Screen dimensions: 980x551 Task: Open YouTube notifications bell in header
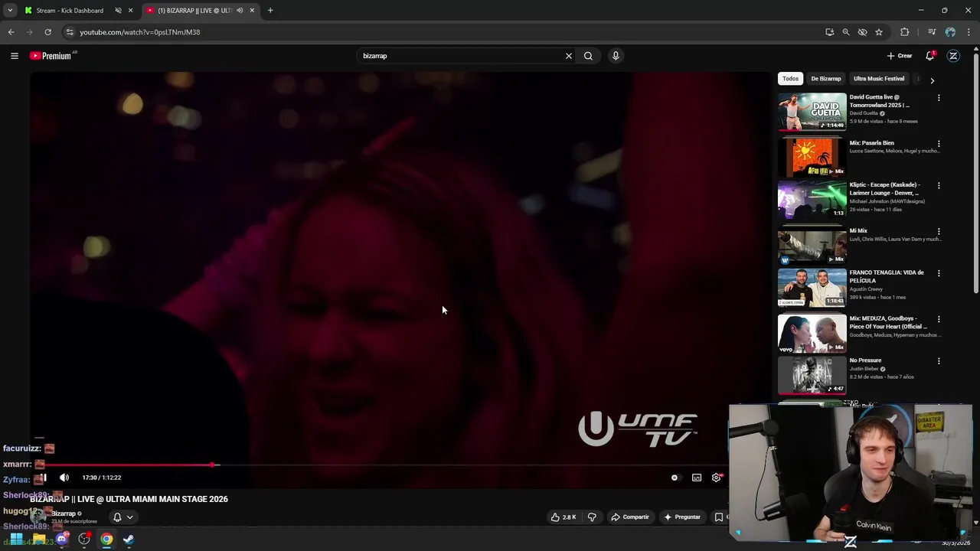pos(930,56)
